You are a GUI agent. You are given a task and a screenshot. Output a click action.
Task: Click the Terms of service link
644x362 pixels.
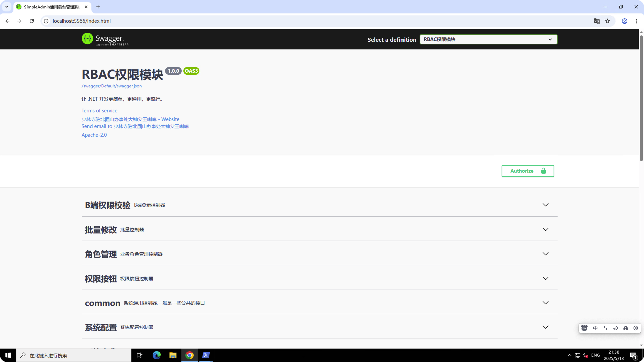click(99, 111)
